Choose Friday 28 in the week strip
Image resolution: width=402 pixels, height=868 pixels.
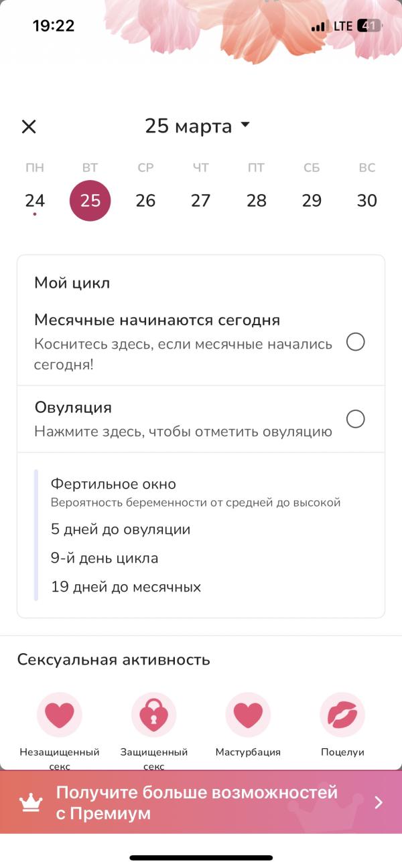coord(257,200)
